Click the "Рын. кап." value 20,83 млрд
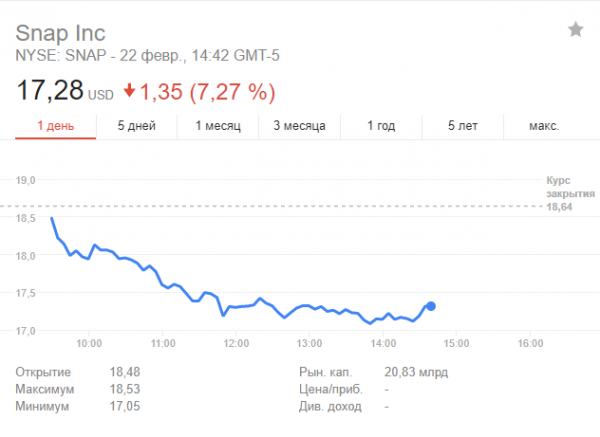This screenshot has width=600, height=437. pos(416,372)
